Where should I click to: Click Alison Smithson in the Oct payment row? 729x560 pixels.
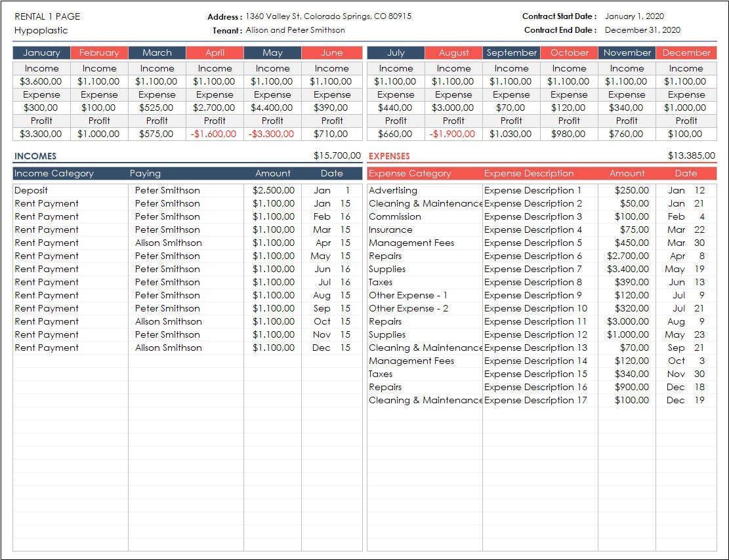coord(168,321)
